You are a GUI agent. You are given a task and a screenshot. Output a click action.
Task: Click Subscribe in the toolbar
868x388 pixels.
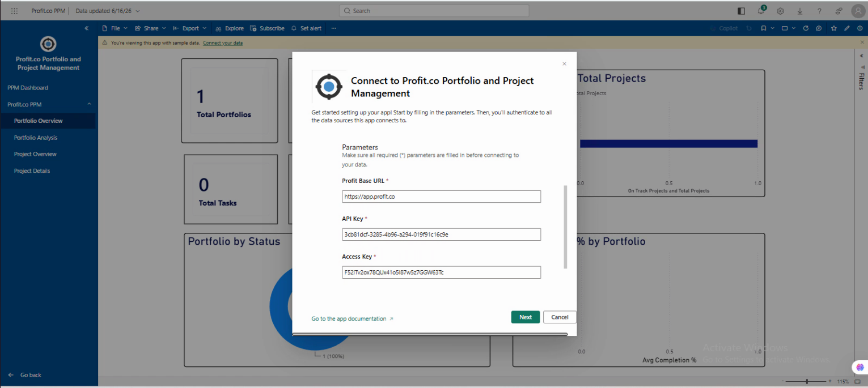268,28
